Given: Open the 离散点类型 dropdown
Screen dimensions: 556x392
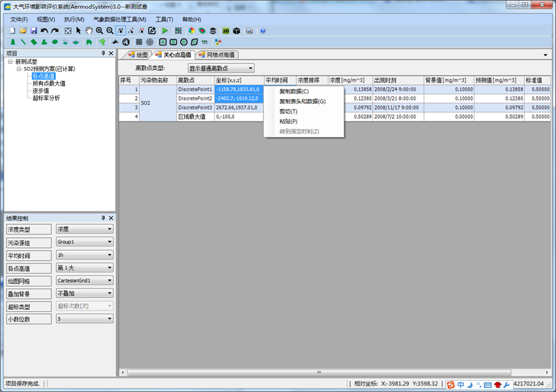Looking at the screenshot, I should 221,68.
